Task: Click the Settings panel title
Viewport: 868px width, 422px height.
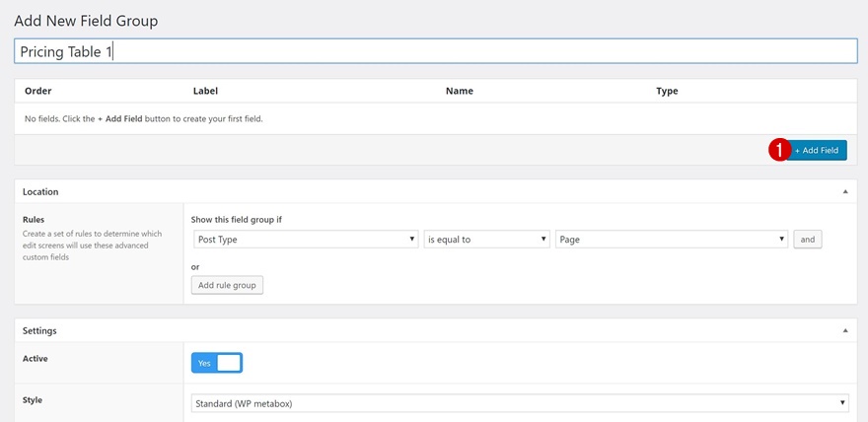Action: pyautogui.click(x=39, y=330)
